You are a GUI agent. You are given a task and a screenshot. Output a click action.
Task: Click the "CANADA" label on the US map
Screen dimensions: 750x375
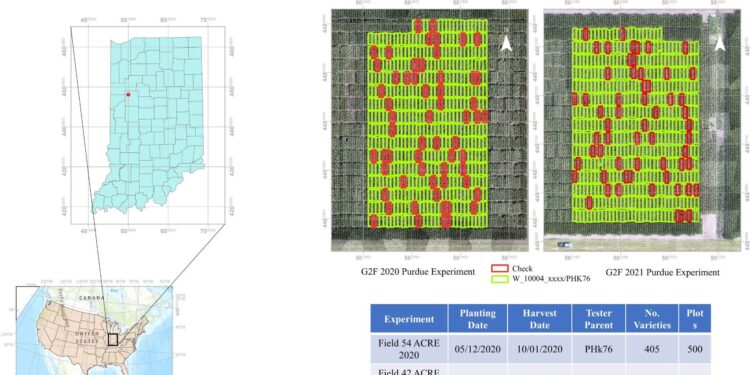[x=93, y=298]
